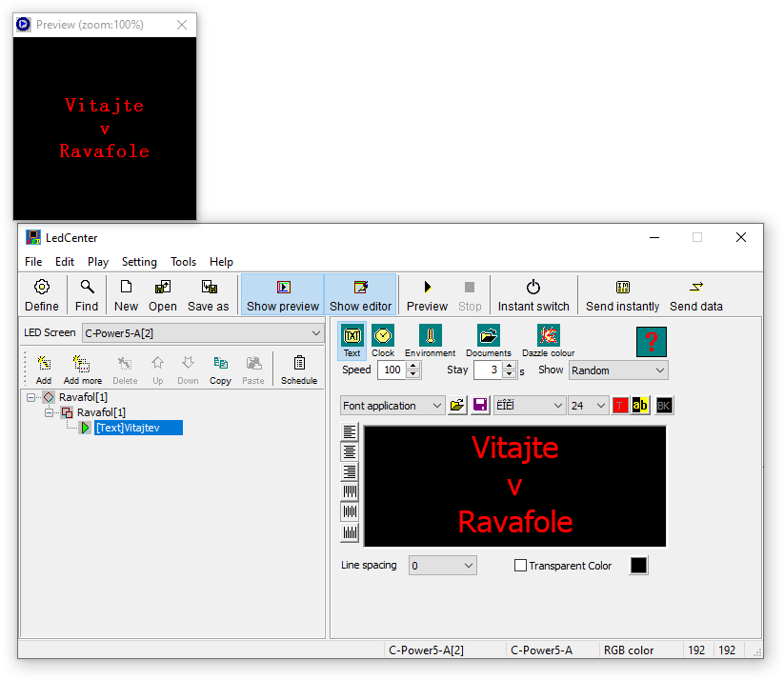Collapse the top Ravafol[1] tree node
Viewport: 784px width, 680px height.
click(31, 397)
